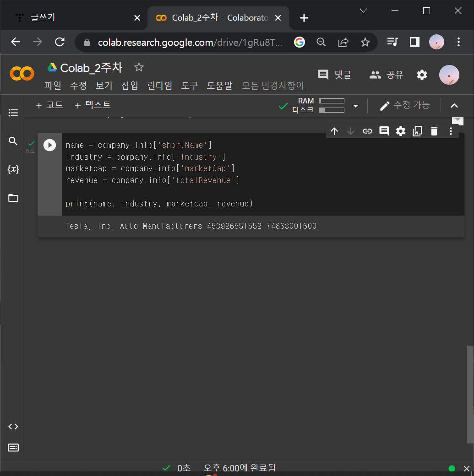The width and height of the screenshot is (474, 476).
Task: Open the 파일 menu
Action: (x=53, y=86)
